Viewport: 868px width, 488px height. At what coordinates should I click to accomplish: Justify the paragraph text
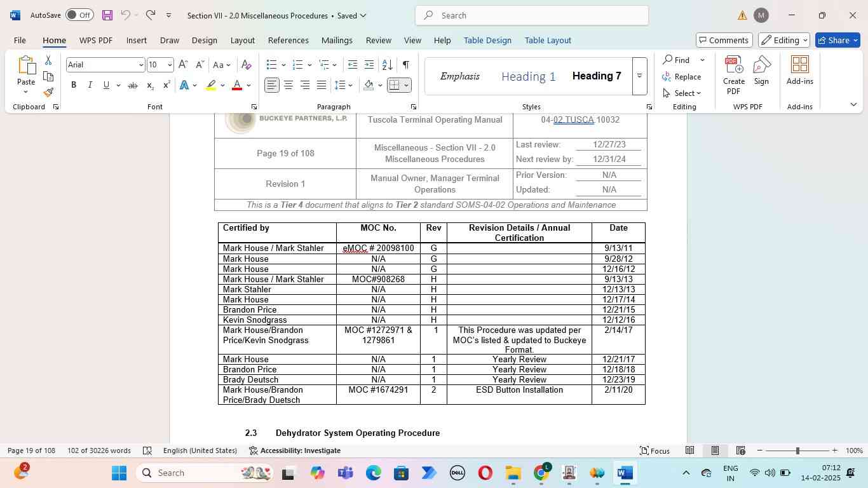coord(322,85)
